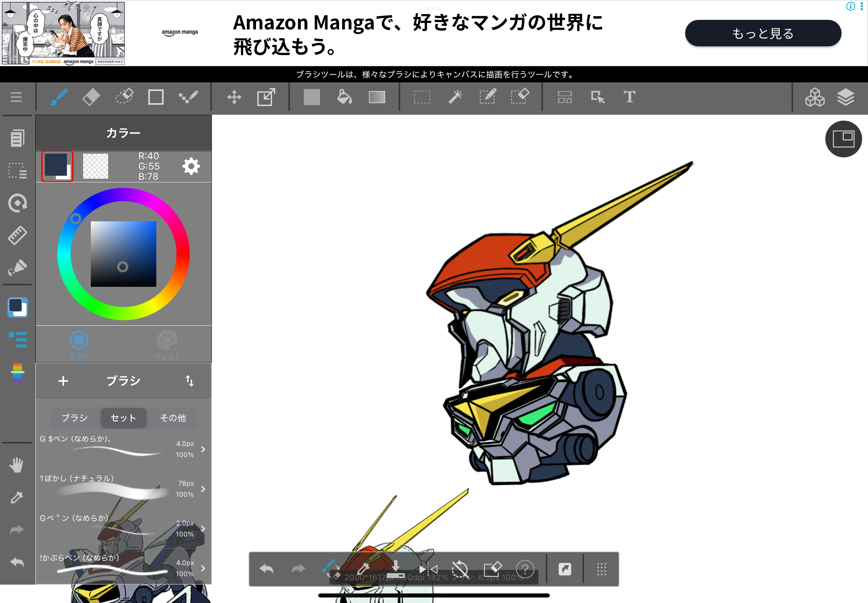Toggle the brush list panel in sidebar
868x603 pixels.
17,339
